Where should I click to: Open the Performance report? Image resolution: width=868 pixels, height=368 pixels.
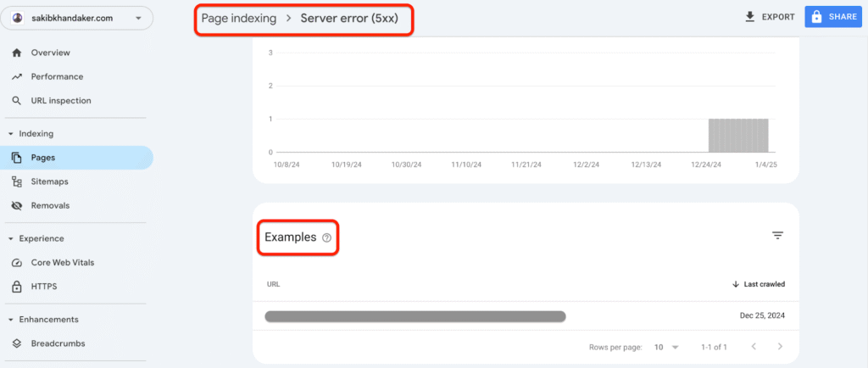(57, 76)
